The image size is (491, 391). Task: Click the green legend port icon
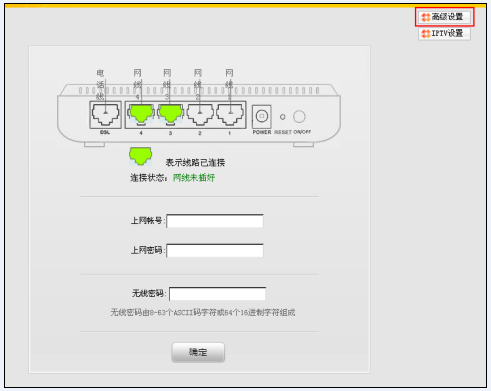pyautogui.click(x=141, y=156)
